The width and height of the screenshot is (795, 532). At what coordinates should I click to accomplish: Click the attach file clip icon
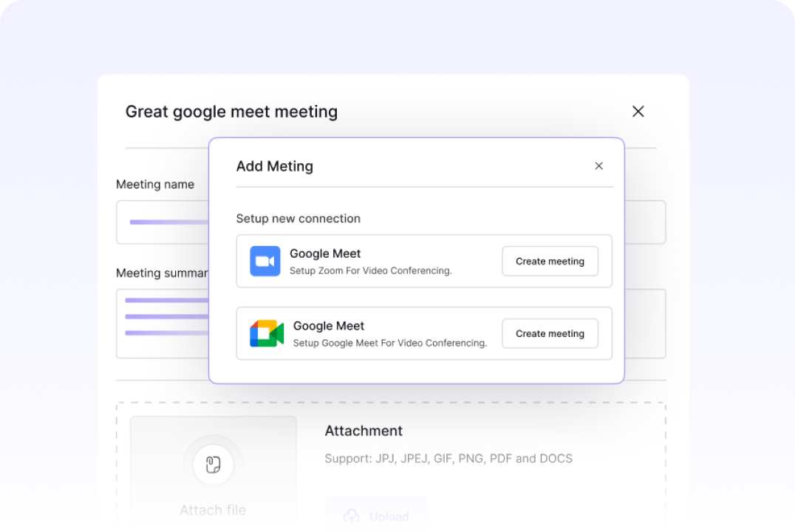(x=213, y=465)
